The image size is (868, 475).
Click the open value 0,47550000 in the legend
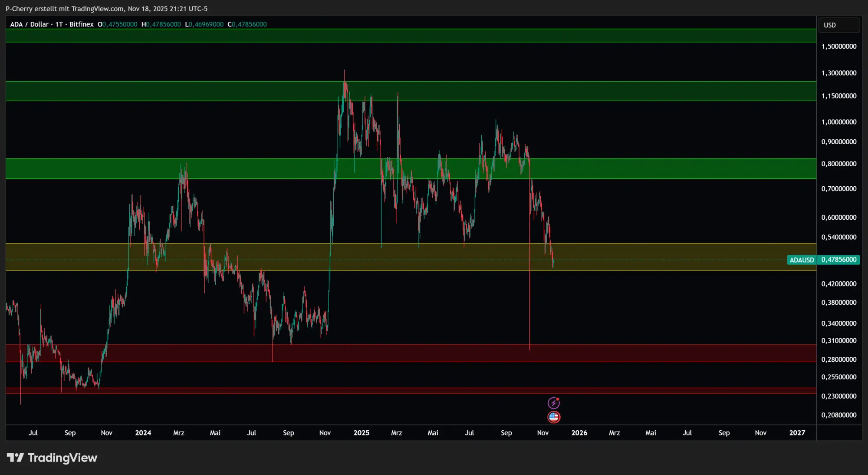[x=117, y=24]
